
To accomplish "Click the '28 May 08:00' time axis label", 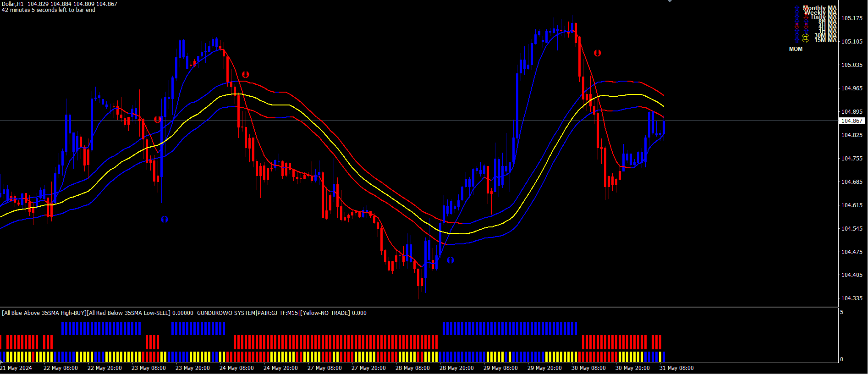I will (x=412, y=368).
